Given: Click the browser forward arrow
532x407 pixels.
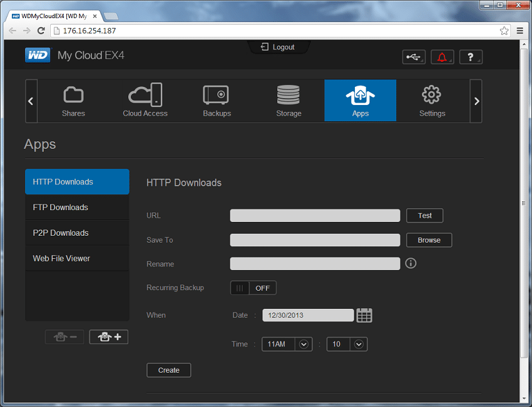Looking at the screenshot, I should click(x=27, y=31).
